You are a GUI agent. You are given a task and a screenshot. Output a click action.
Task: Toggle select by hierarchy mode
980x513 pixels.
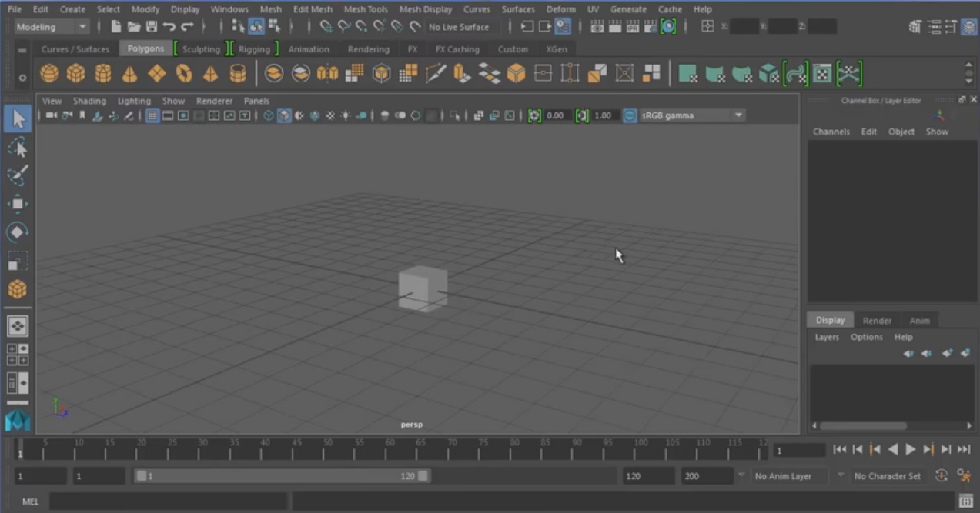(x=238, y=26)
